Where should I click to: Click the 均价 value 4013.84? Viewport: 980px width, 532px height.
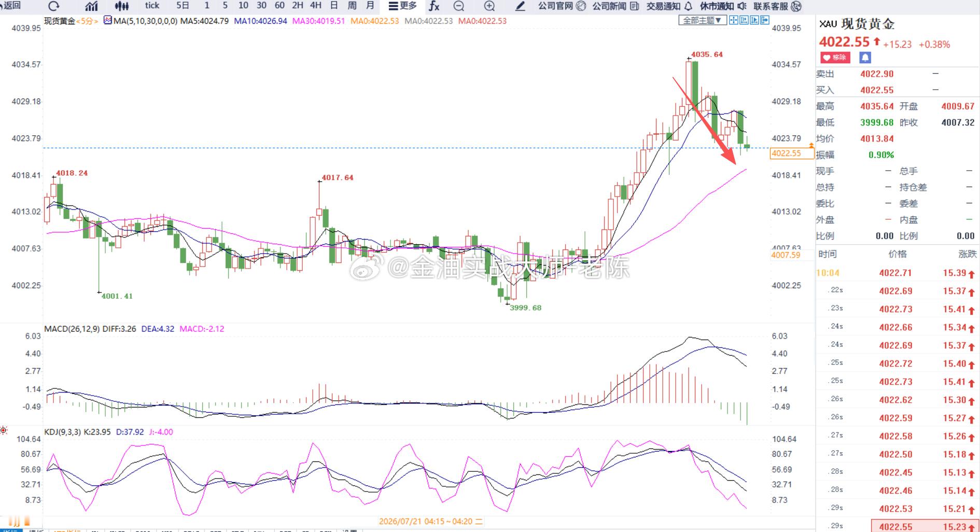click(x=877, y=138)
